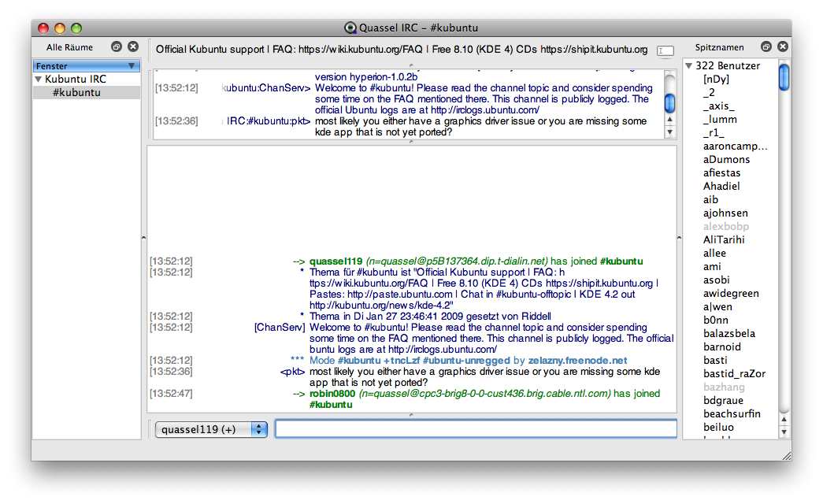Select nick ajohnsen in user list
This screenshot has width=823, height=504.
(725, 213)
